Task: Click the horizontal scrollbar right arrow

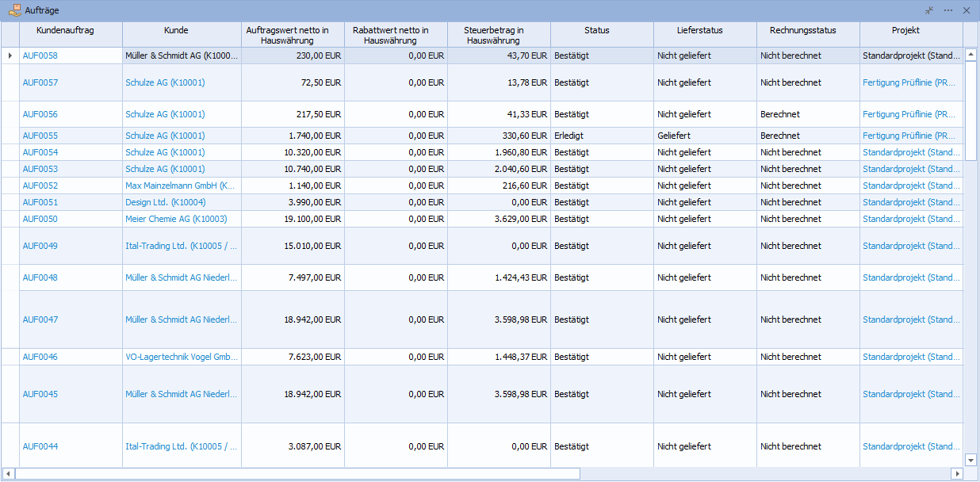Action: tap(956, 473)
